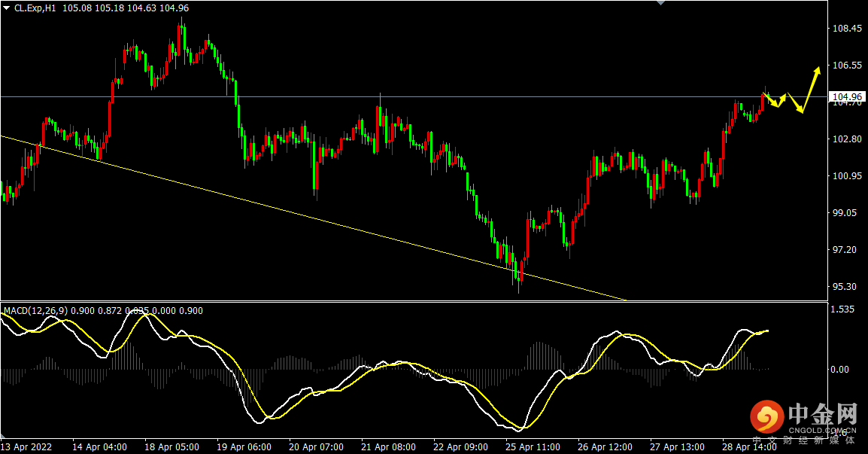Click the highlighted 104.96 current price tag
Viewport: 868px width, 454px height.
(848, 97)
